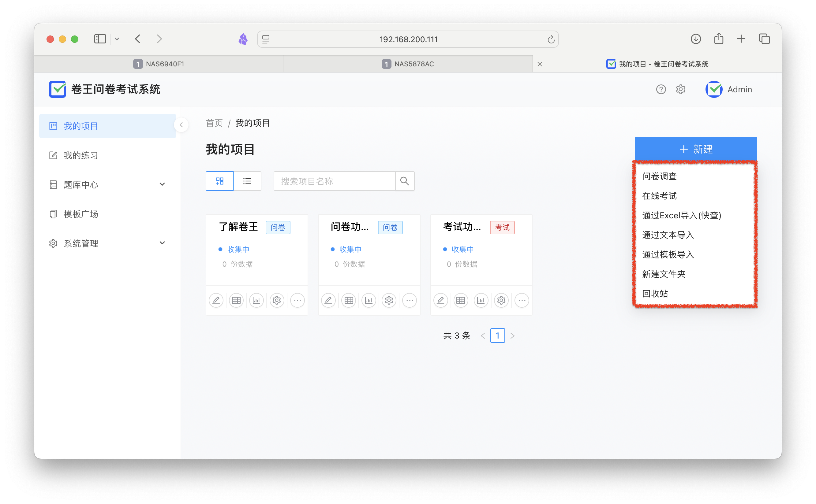
Task: Click the 首页 breadcrumb link
Action: tap(214, 123)
